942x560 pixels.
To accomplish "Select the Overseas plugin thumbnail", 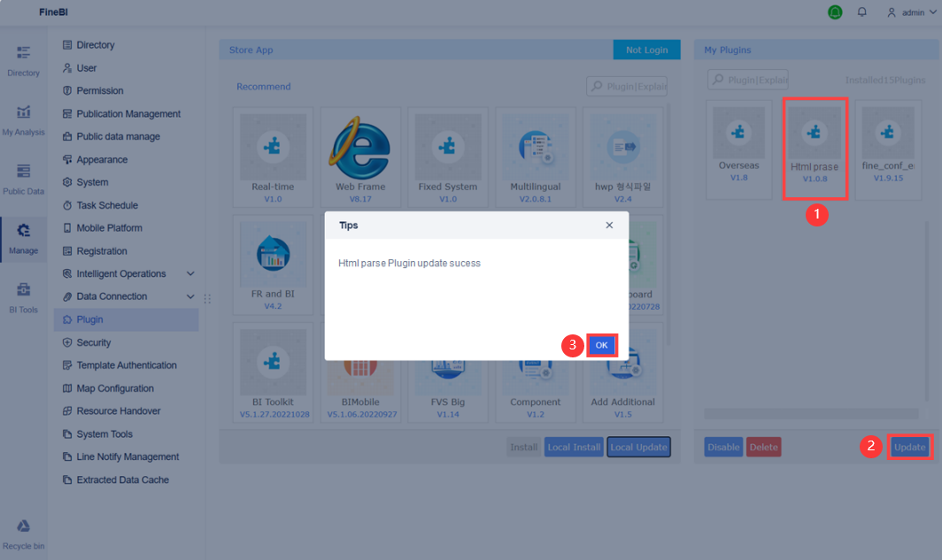I will pyautogui.click(x=740, y=148).
